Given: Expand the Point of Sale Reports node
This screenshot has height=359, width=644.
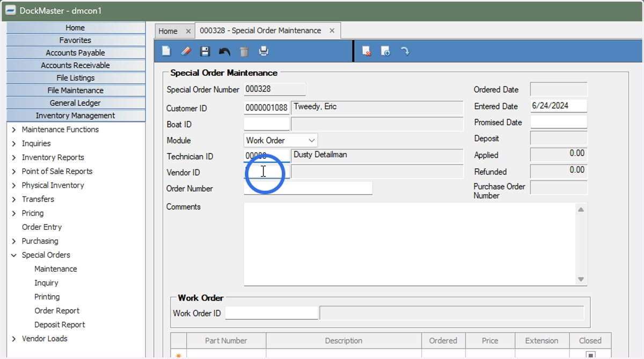Looking at the screenshot, I should [x=14, y=171].
